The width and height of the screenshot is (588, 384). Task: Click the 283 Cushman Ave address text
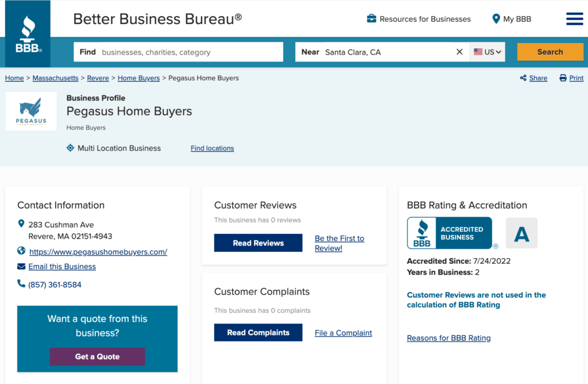click(x=70, y=231)
